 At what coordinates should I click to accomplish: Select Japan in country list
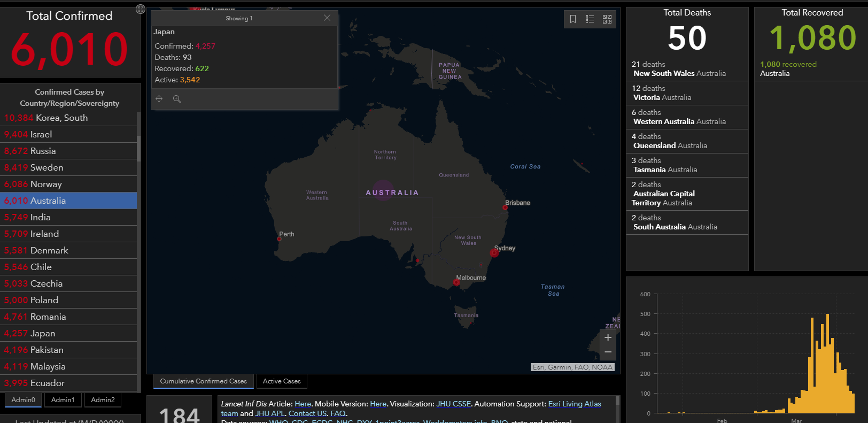click(68, 333)
